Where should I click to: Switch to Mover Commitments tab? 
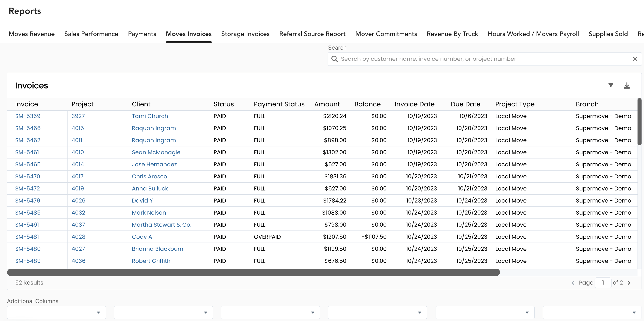[x=386, y=34]
